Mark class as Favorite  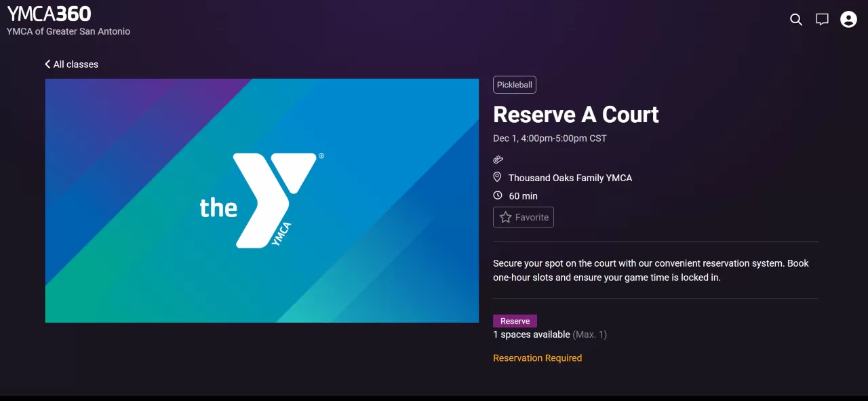click(524, 217)
